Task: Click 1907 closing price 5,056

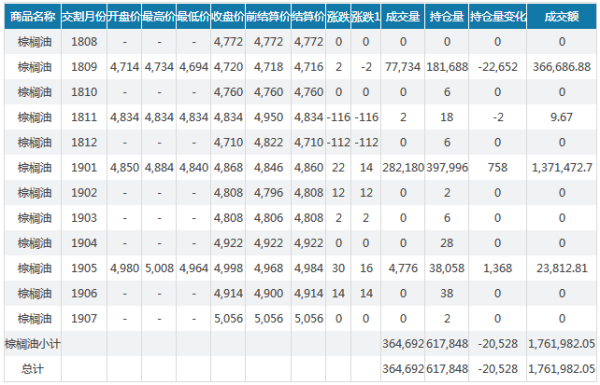Action: pyautogui.click(x=228, y=319)
